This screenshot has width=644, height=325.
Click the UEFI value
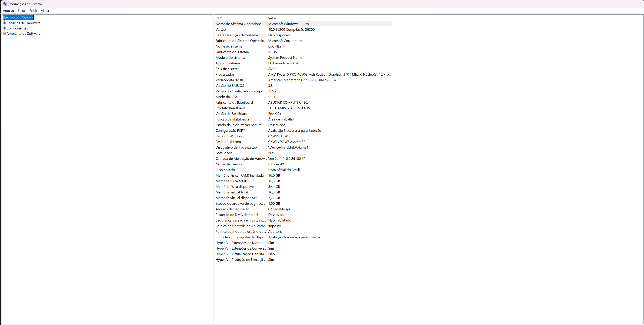272,97
